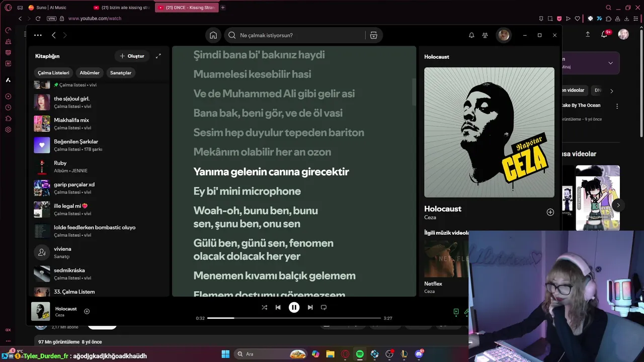Open Ceza artist link under Holocaust title
The height and width of the screenshot is (362, 644).
[430, 217]
